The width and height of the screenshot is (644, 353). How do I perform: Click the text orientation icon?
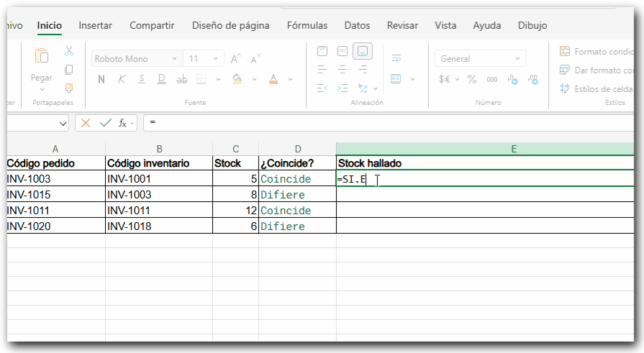362,88
